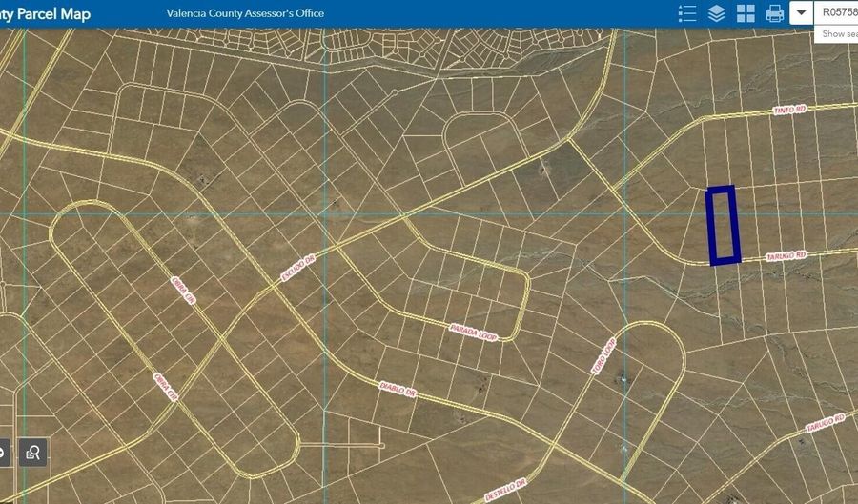Click the search box containing R05758

click(x=836, y=12)
